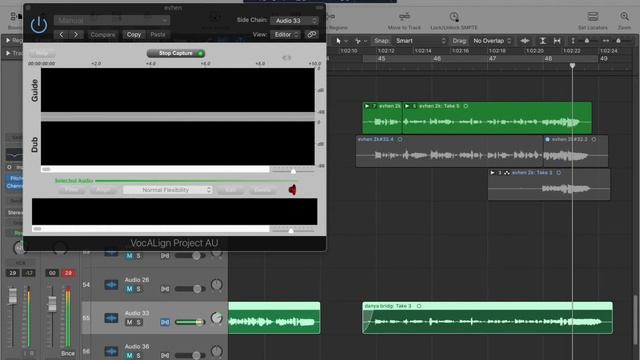The image size is (640, 360).
Task: Solo the Audio 33 track
Action: pyautogui.click(x=138, y=322)
